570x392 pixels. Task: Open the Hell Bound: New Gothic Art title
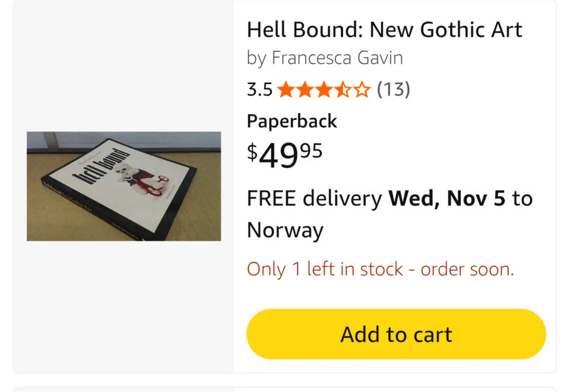[x=384, y=30]
